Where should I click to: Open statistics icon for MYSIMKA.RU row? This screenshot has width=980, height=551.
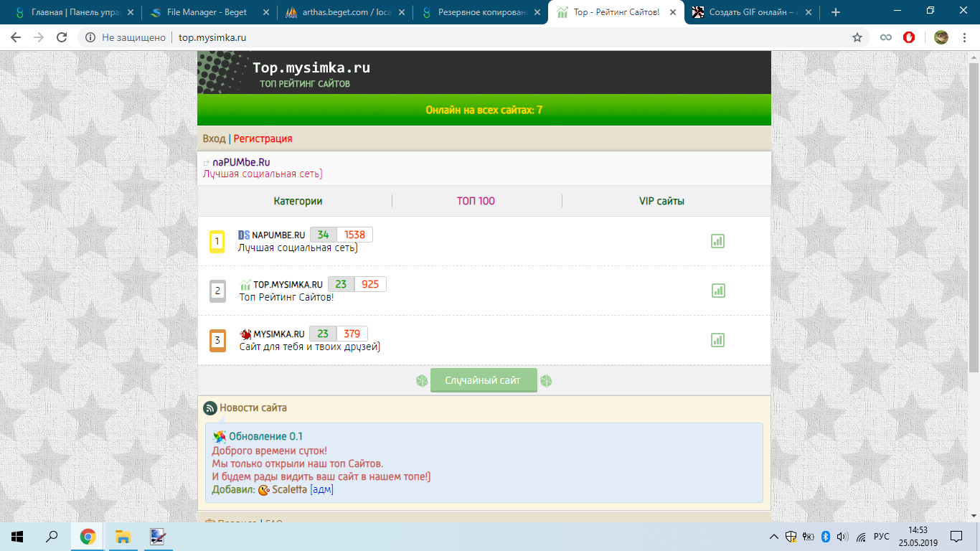717,340
